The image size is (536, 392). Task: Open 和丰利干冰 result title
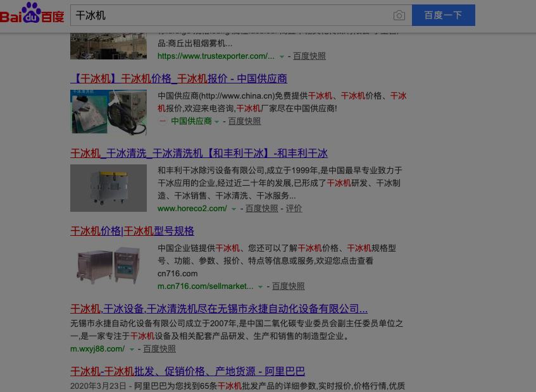(x=199, y=153)
